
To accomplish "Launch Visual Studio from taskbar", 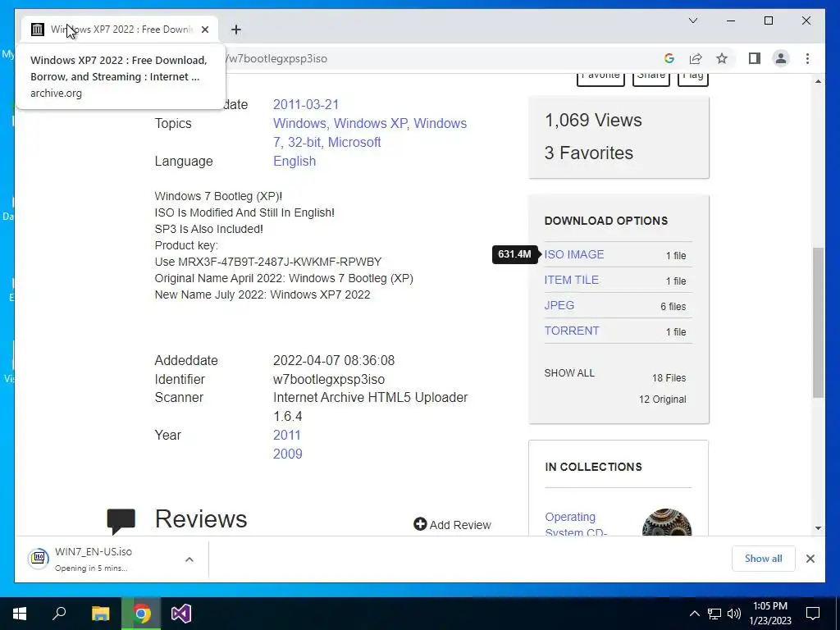I will (181, 614).
